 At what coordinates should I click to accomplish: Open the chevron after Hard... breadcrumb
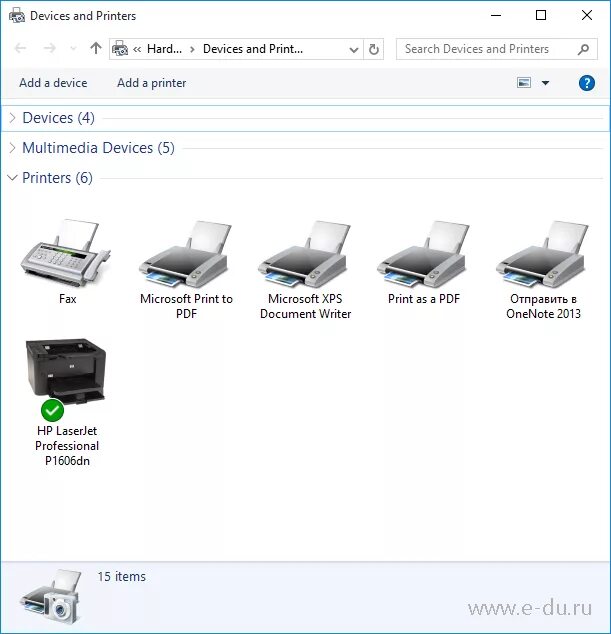(x=192, y=49)
